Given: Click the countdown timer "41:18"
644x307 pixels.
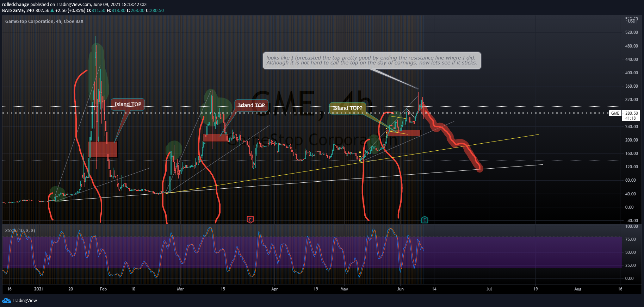Looking at the screenshot, I should [x=631, y=118].
